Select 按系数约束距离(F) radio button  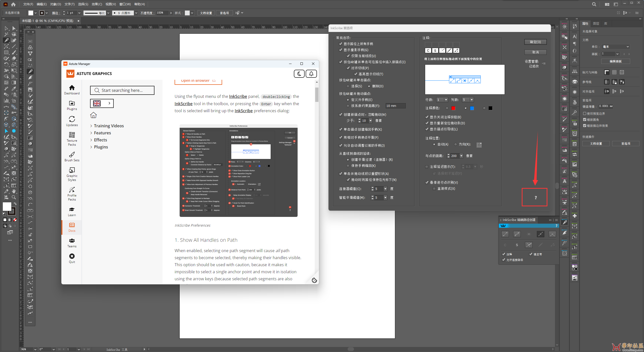coord(348,106)
